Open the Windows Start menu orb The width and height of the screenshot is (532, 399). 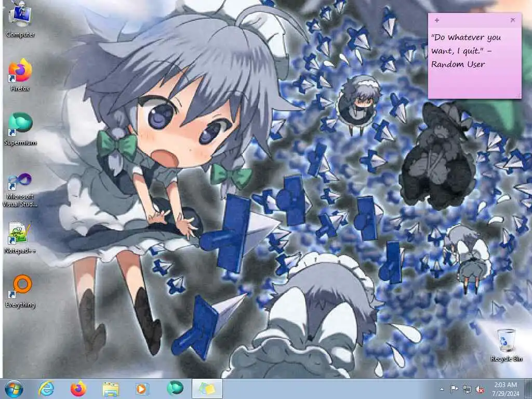(14, 389)
